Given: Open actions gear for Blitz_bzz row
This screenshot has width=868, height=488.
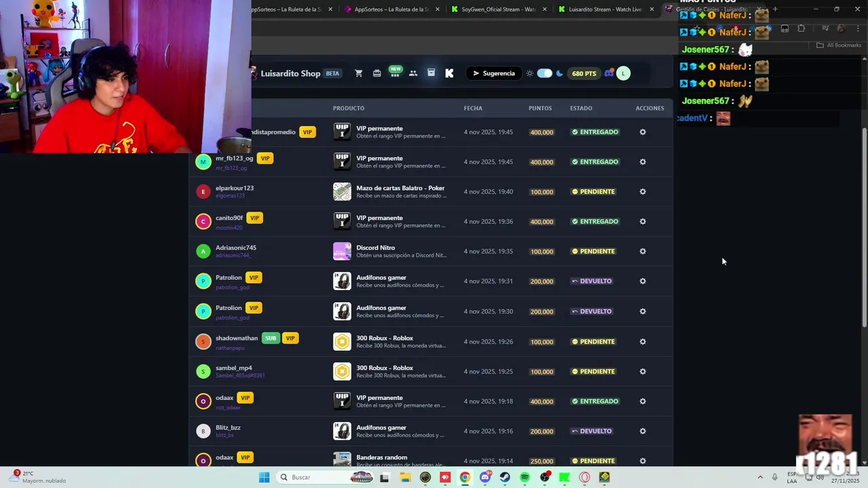Looking at the screenshot, I should 643,431.
